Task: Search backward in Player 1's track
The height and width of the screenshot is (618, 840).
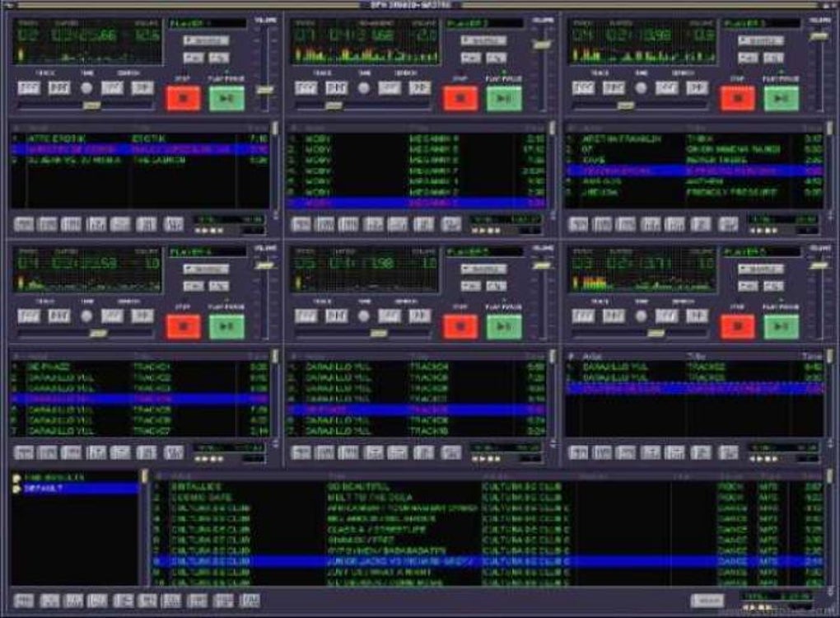Action: click(x=113, y=87)
